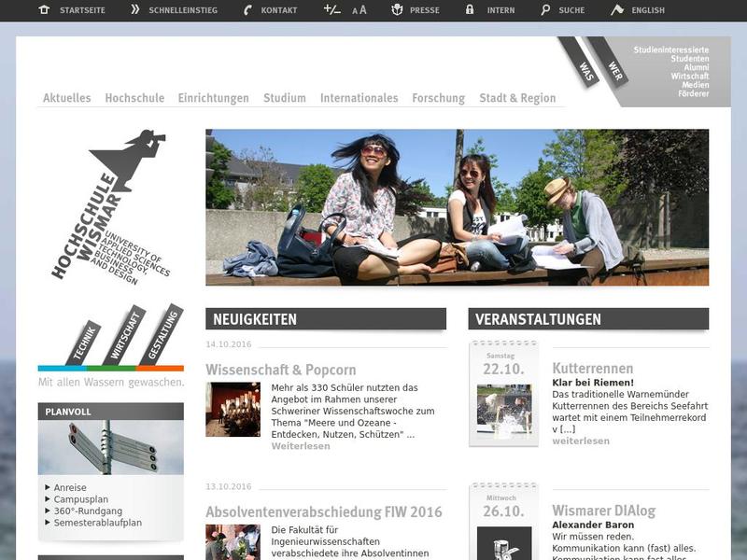Open the Technik faculty tab
The height and width of the screenshot is (560, 747).
tap(84, 342)
